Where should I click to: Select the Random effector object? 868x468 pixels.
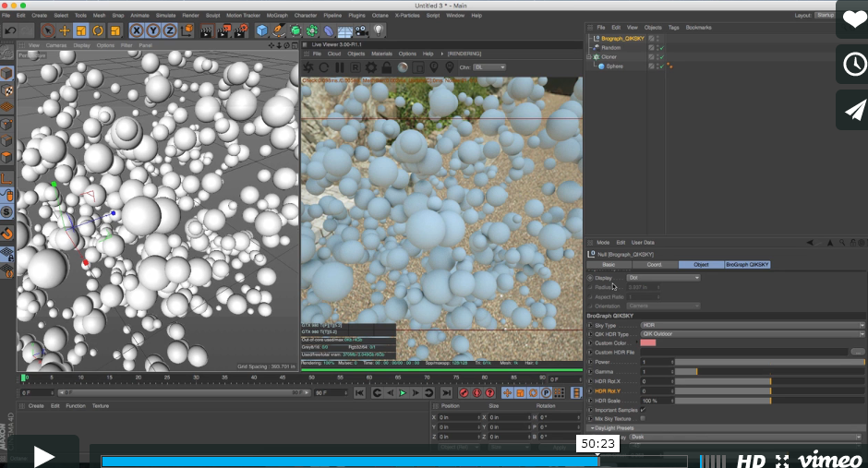611,48
